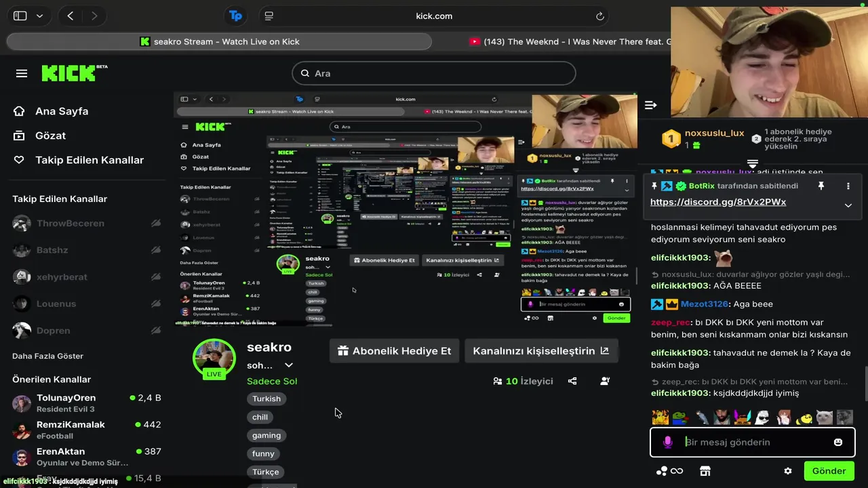Reload the kick.com page
The width and height of the screenshot is (868, 488).
click(x=600, y=16)
